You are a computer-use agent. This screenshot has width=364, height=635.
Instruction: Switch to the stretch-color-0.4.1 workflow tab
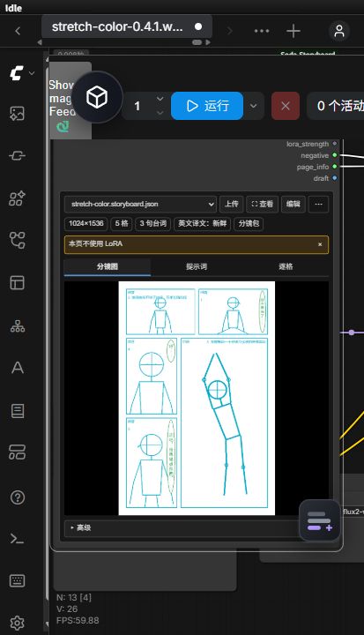pos(127,26)
